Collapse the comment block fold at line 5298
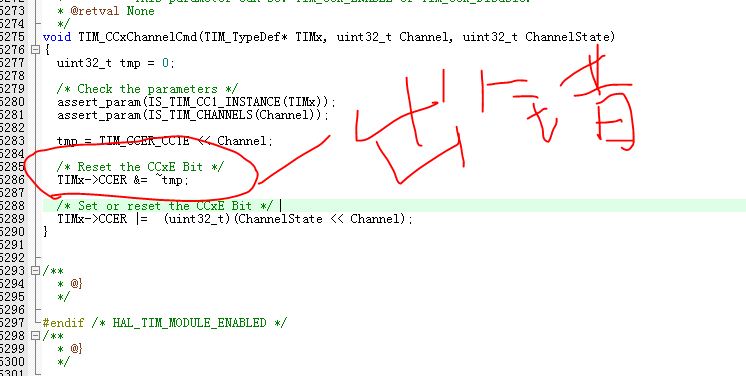 click(35, 336)
